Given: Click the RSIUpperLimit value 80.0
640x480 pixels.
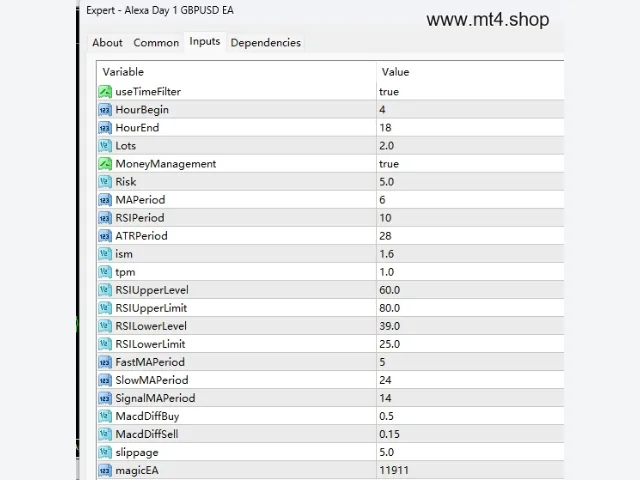Looking at the screenshot, I should point(389,308).
